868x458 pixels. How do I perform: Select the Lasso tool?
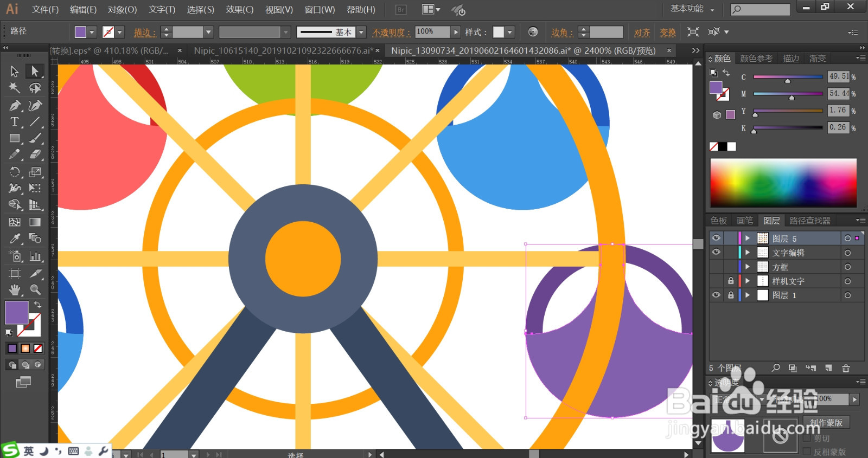[x=35, y=88]
